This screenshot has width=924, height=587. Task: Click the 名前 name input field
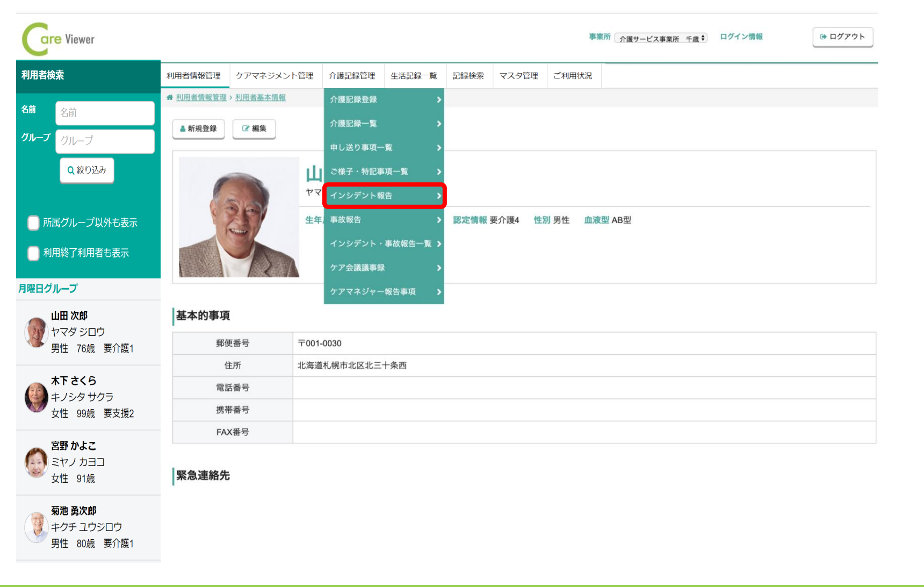click(105, 113)
